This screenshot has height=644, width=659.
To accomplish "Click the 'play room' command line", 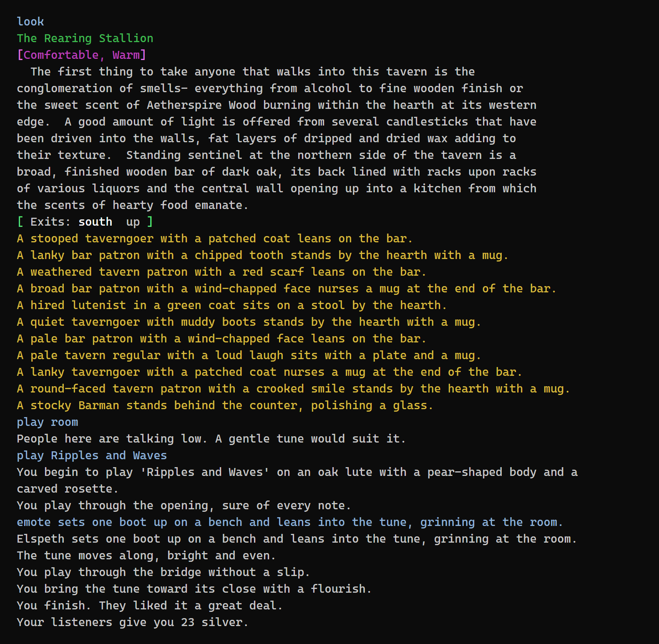I will point(48,422).
